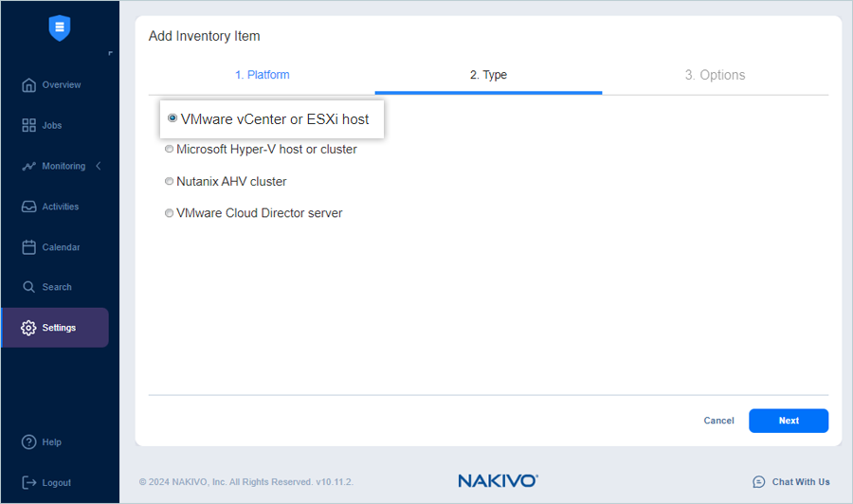
Task: Click the Help question mark icon
Action: [x=28, y=442]
